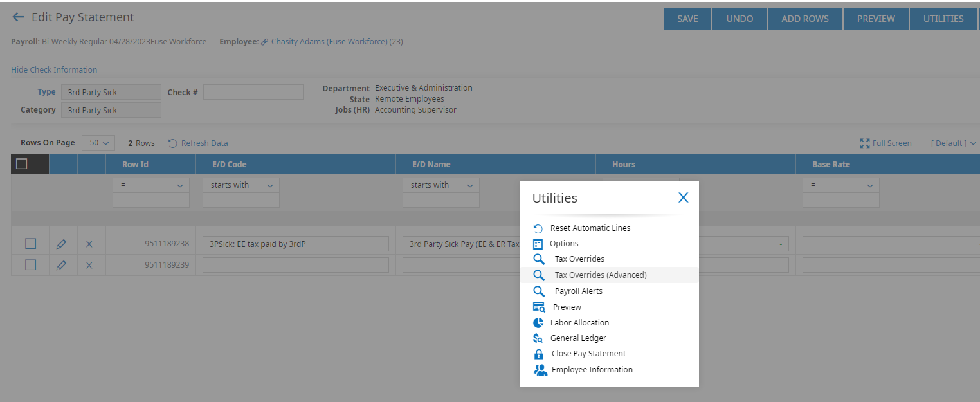Click the Labor Allocation pie chart icon
Viewport: 980px width, 402px height.
click(538, 323)
